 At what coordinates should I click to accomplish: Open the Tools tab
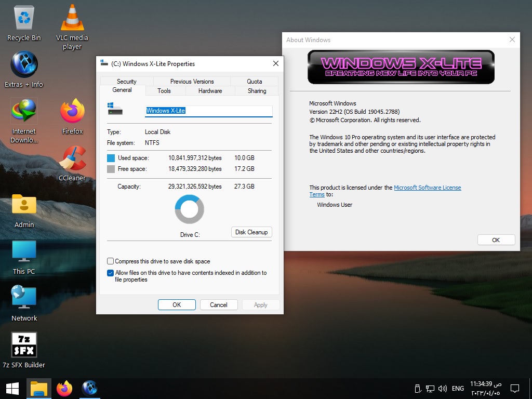[x=164, y=90]
